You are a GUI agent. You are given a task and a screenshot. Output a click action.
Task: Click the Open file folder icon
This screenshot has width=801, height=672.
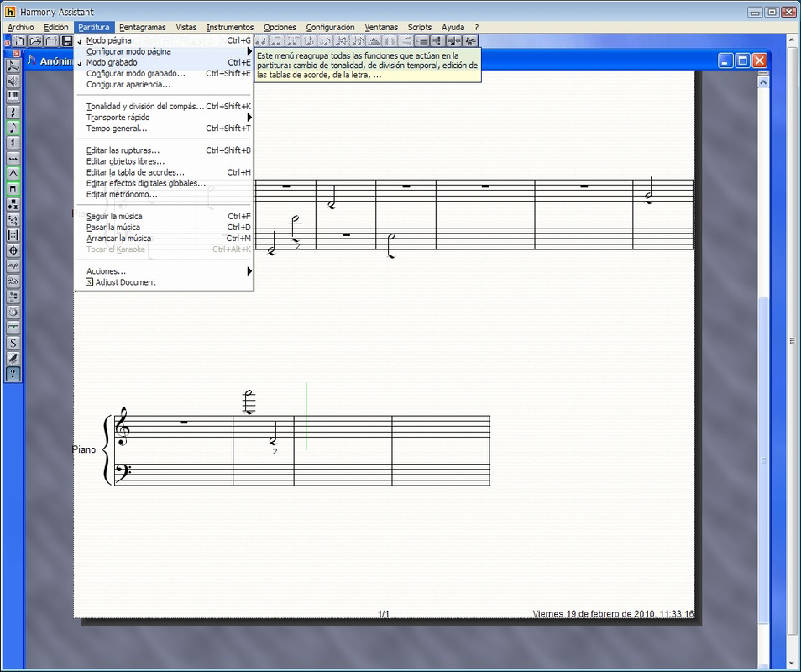click(x=34, y=41)
